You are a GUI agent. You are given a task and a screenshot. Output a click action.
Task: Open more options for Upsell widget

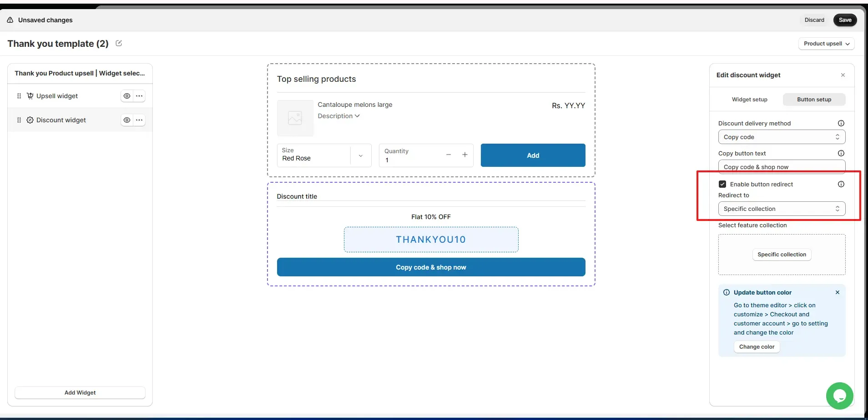click(139, 96)
